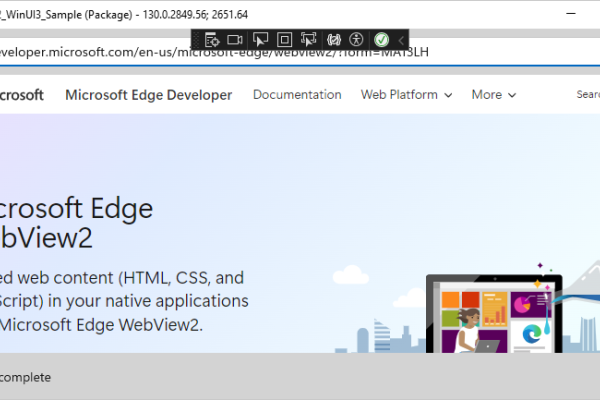Click the Microsoft Edge WebView2 heading

(x=75, y=223)
